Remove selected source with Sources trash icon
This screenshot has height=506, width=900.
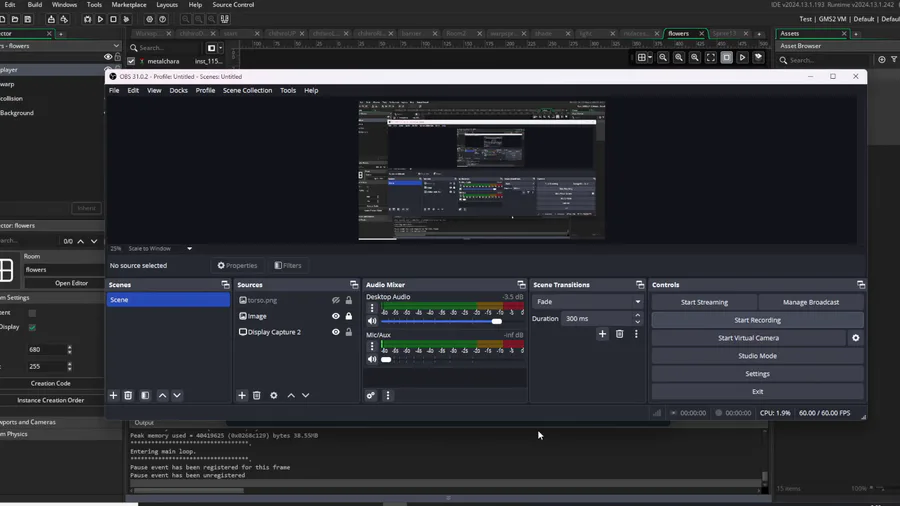click(x=257, y=395)
